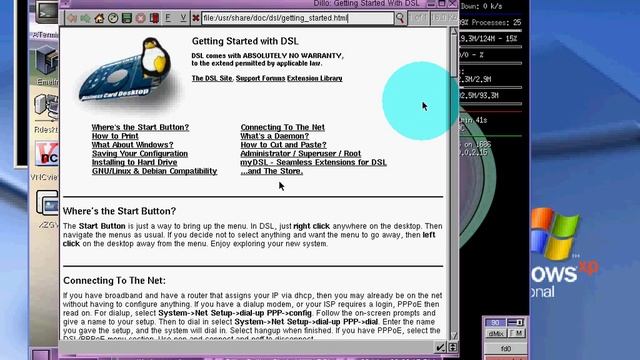
Task: Go to the Home page icon in Dillo
Action: click(x=99, y=18)
